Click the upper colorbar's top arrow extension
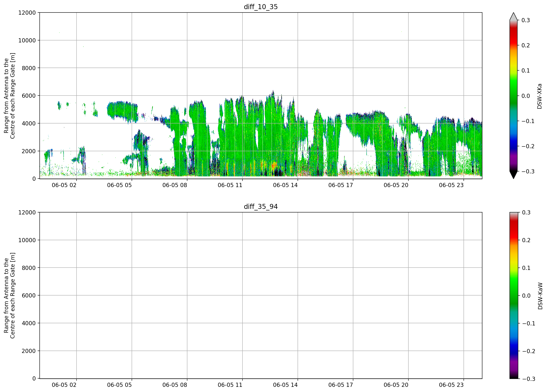 click(513, 16)
